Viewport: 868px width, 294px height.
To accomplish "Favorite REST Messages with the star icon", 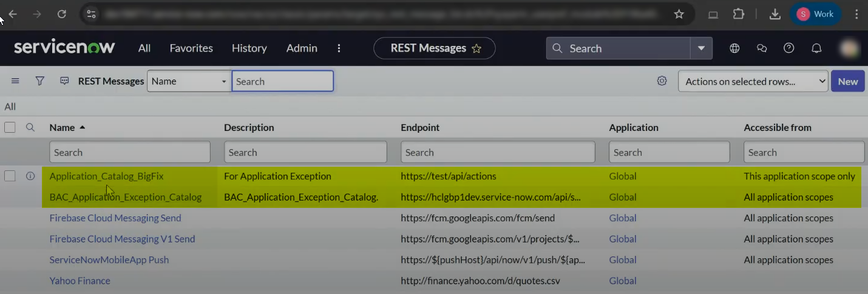I will coord(476,48).
